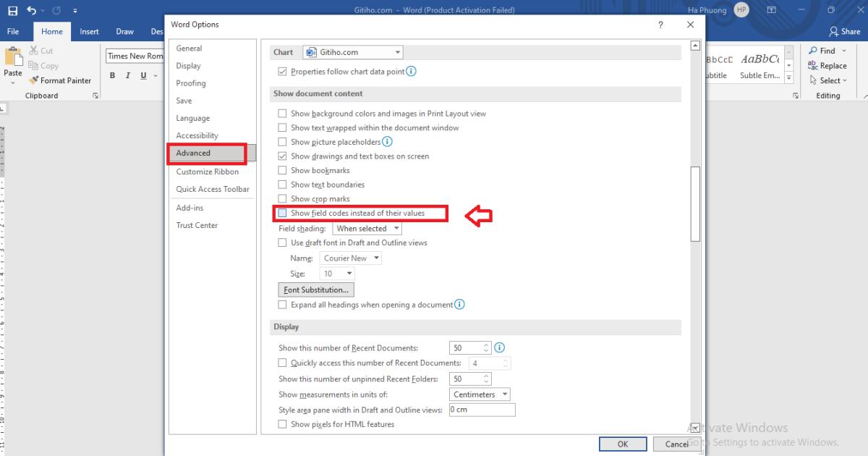Toggle Italic formatting
The width and height of the screenshot is (868, 456).
click(128, 75)
